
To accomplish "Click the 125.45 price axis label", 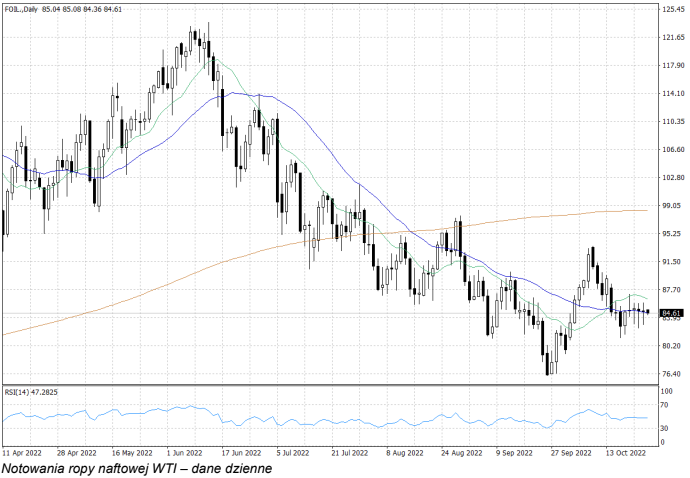I will [671, 9].
